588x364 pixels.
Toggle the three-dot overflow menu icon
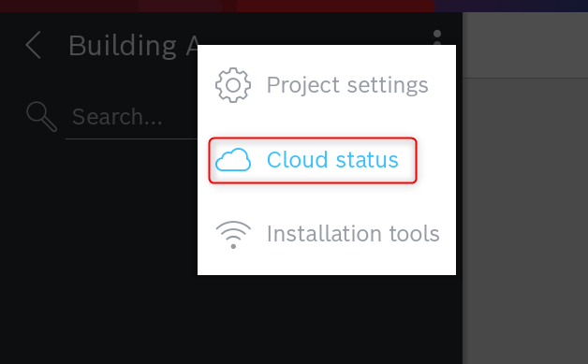point(437,37)
